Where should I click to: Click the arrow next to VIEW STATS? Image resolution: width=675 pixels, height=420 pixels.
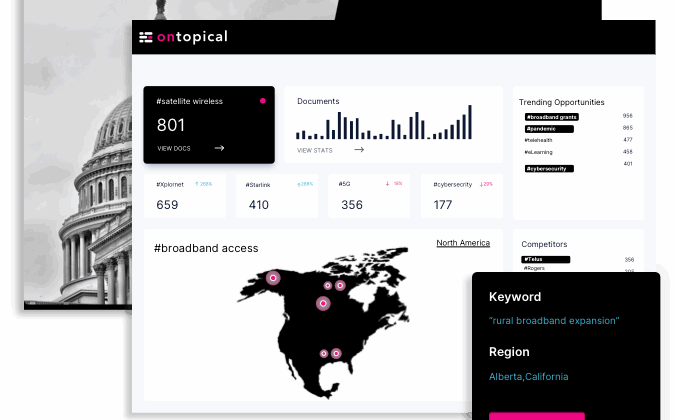coord(359,150)
